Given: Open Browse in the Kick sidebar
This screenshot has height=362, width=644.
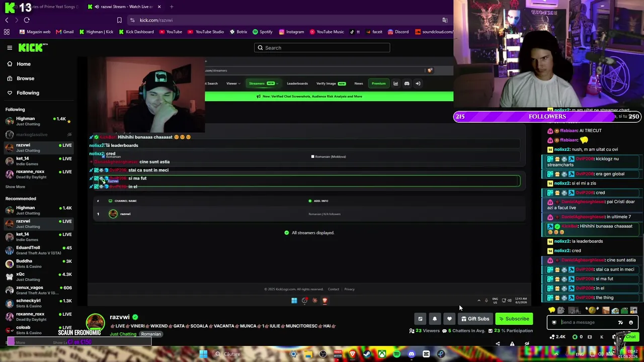Looking at the screenshot, I should click(x=25, y=78).
